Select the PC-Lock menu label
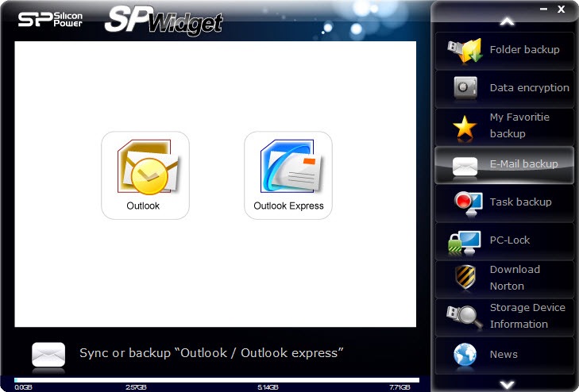The height and width of the screenshot is (392, 579). click(x=510, y=240)
